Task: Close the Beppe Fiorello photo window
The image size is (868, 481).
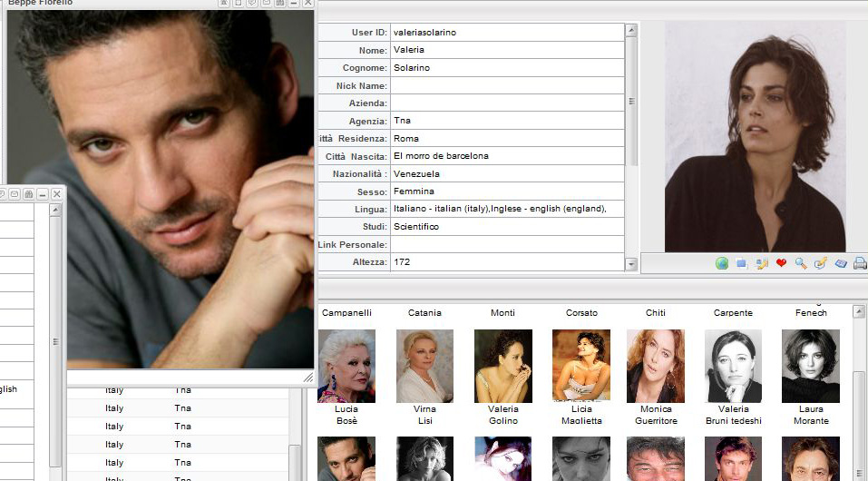Action: tap(308, 3)
